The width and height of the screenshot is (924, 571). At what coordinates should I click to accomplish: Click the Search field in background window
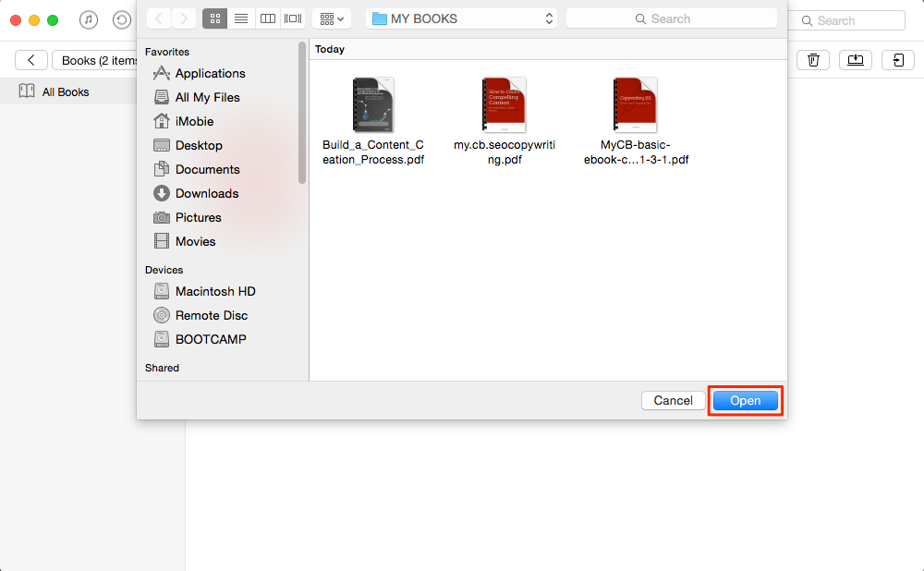click(x=846, y=20)
